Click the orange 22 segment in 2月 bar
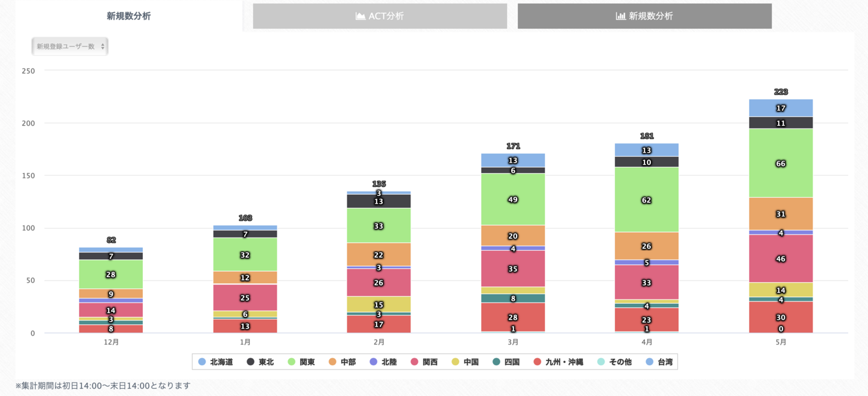The width and height of the screenshot is (868, 396). click(379, 255)
